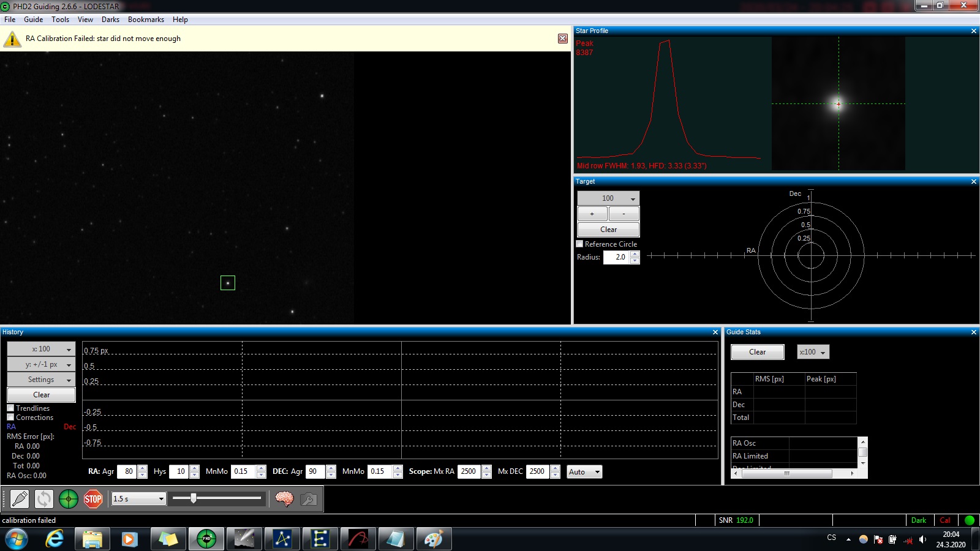The height and width of the screenshot is (551, 980).
Task: Click the connect equipment USB icon
Action: [20, 499]
